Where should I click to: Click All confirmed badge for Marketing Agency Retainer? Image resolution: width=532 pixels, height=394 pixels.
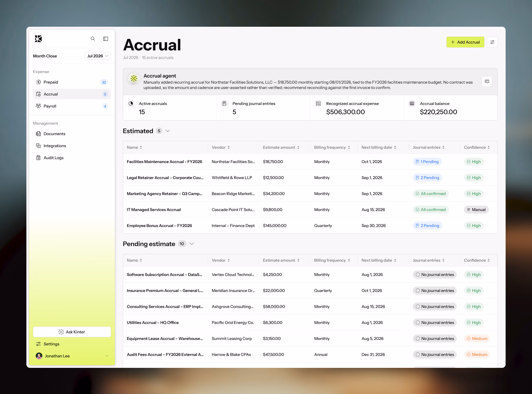[x=431, y=194]
